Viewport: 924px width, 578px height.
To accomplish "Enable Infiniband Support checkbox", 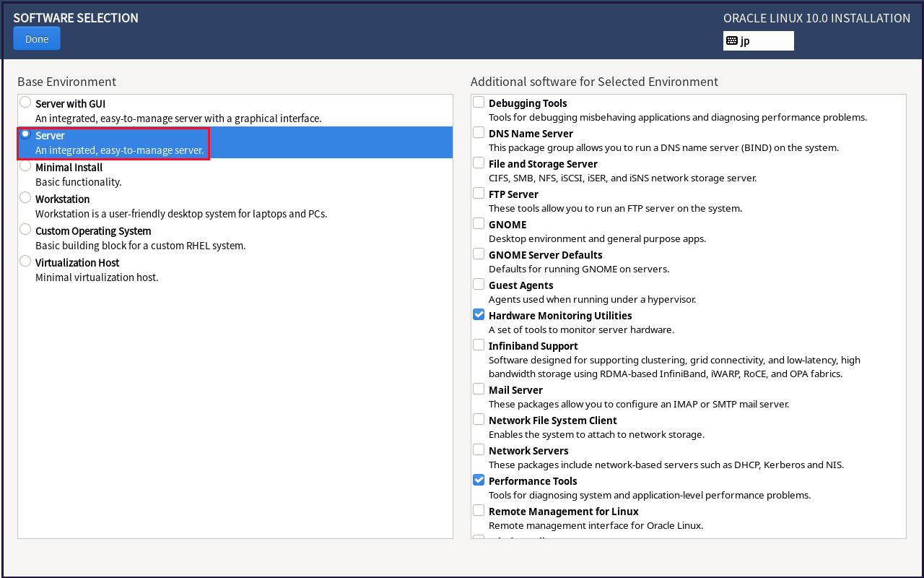I will (479, 345).
